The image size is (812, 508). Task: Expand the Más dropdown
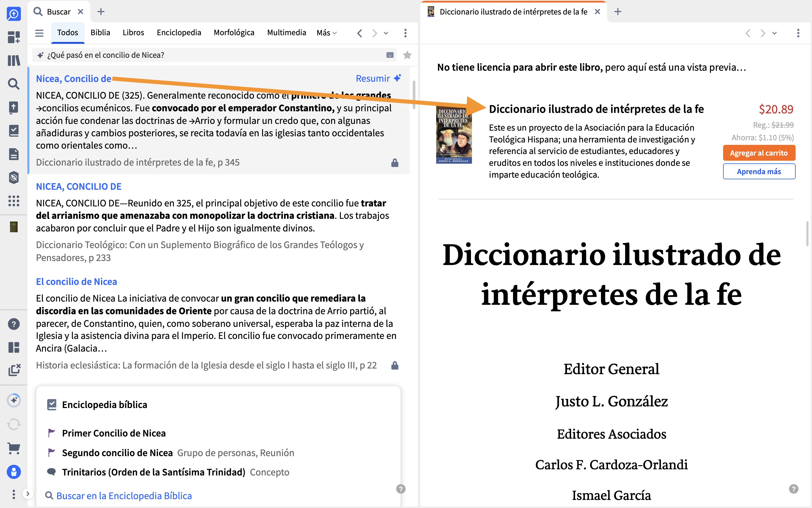point(327,33)
